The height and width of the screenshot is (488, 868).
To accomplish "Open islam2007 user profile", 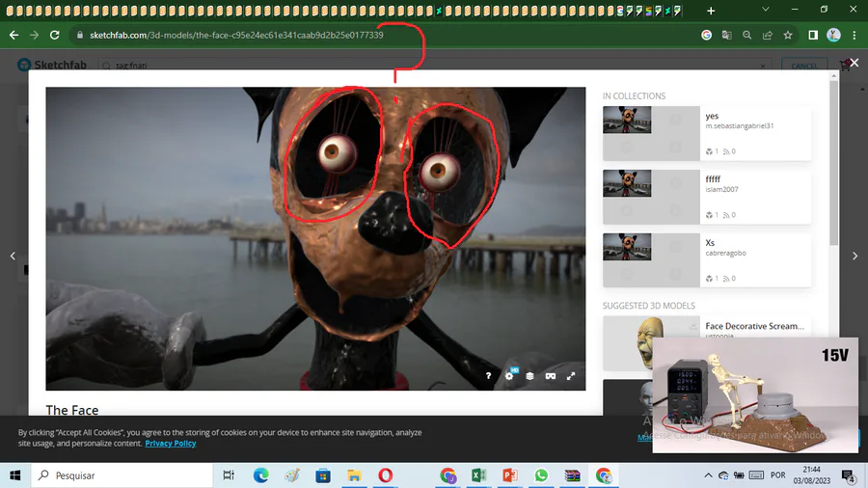I will pyautogui.click(x=721, y=189).
